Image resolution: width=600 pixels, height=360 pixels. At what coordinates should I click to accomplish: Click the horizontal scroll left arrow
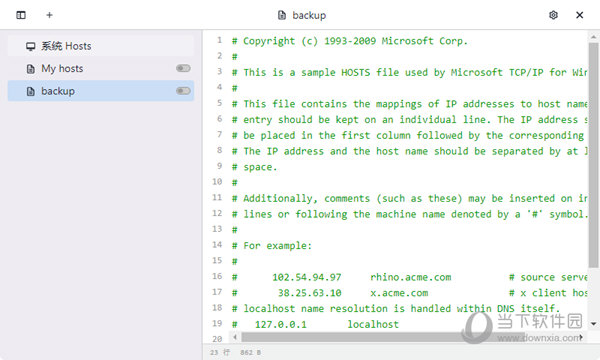(x=235, y=337)
